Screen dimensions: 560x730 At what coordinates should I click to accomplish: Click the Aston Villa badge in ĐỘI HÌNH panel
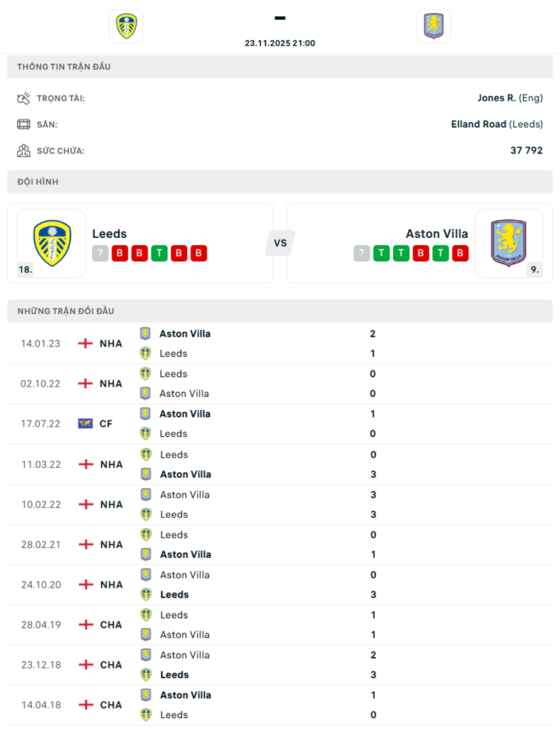click(x=509, y=242)
